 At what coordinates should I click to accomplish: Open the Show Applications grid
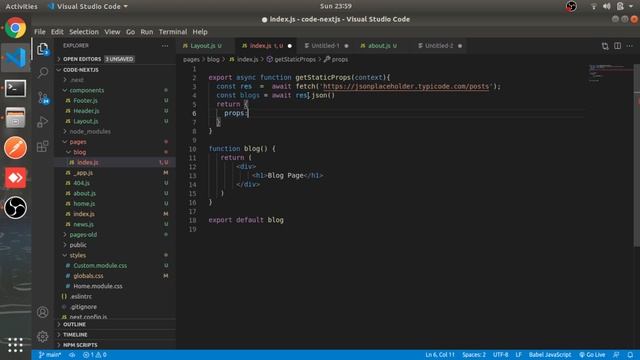click(16, 345)
